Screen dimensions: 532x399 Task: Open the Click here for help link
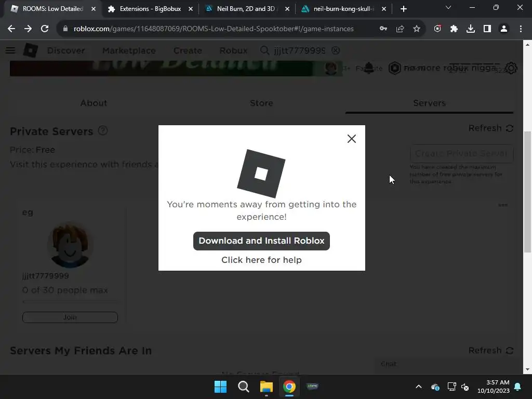tap(261, 260)
